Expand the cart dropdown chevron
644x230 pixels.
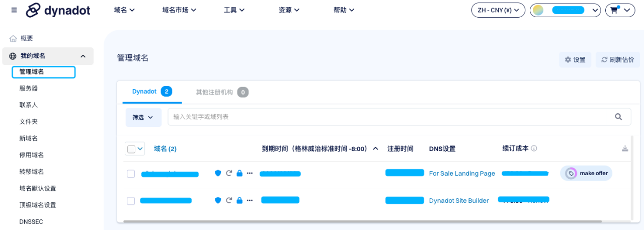[627, 10]
